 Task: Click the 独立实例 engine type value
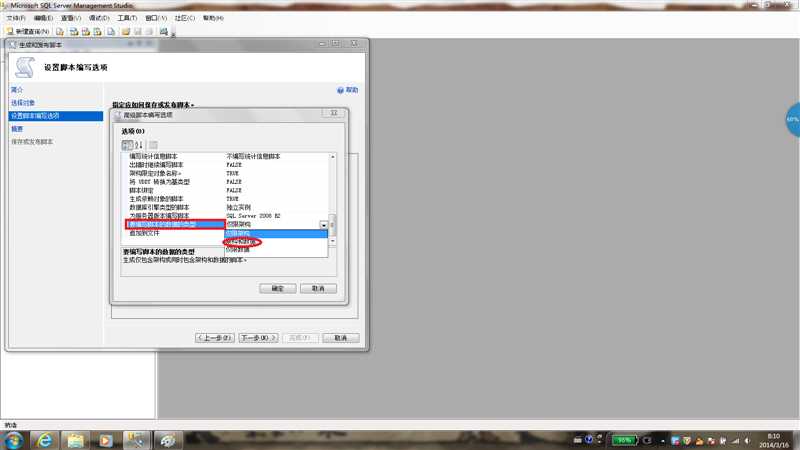tap(238, 208)
